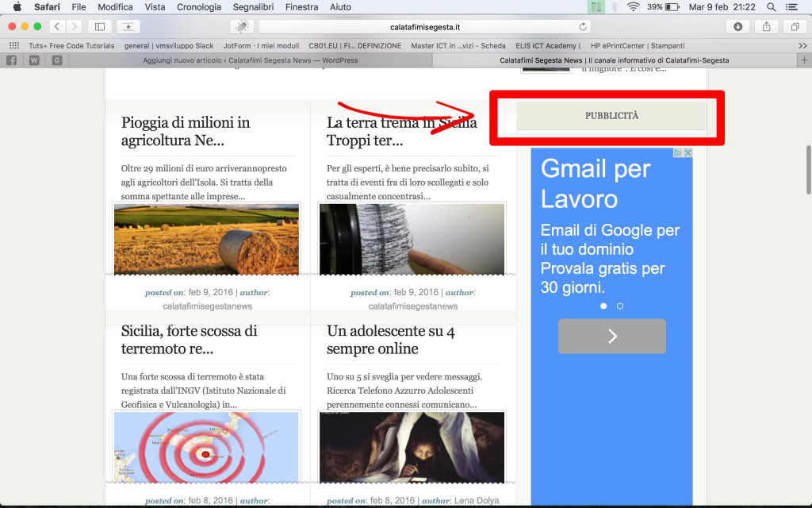The height and width of the screenshot is (508, 812).
Task: Click the battery status icon
Action: coord(672,6)
